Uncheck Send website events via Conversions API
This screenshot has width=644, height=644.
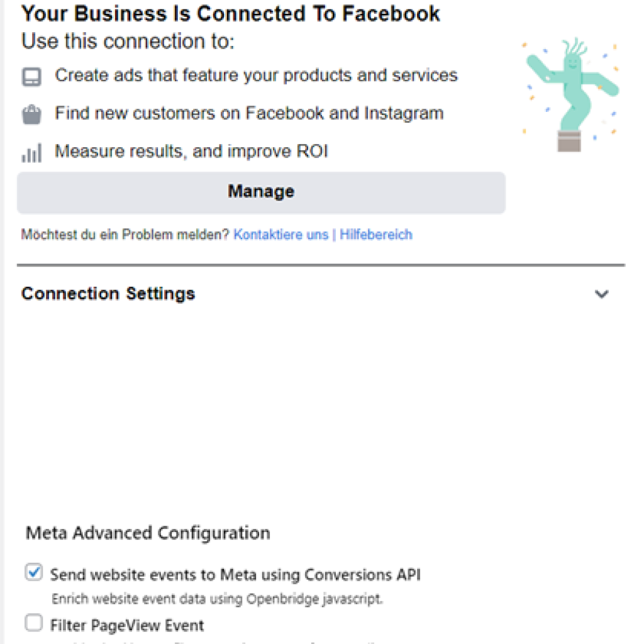click(34, 572)
